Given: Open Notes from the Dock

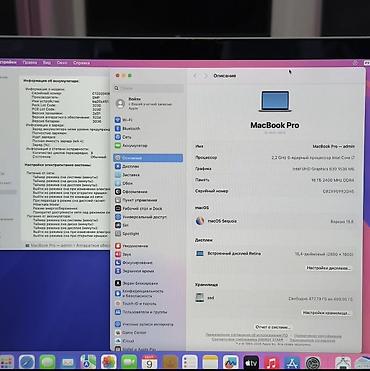Looking at the screenshot, I should point(210,362).
